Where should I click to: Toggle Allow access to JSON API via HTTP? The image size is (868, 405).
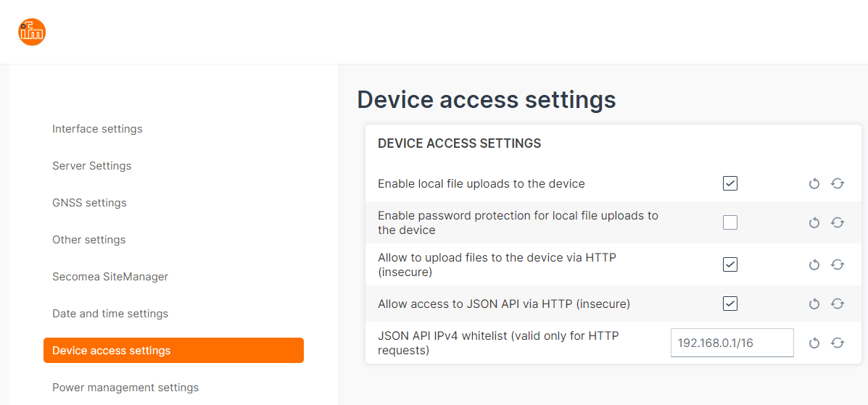(730, 304)
